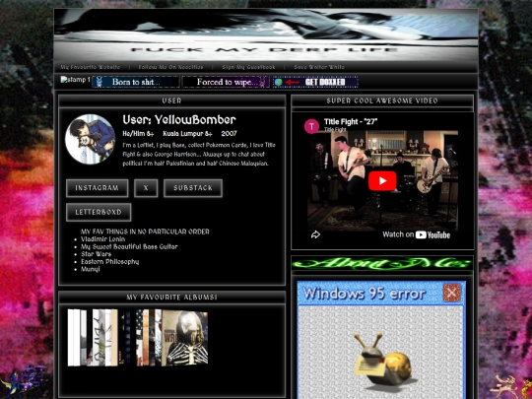The image size is (532, 399).
Task: Click the broken stamp 1 image
Action: [x=75, y=80]
